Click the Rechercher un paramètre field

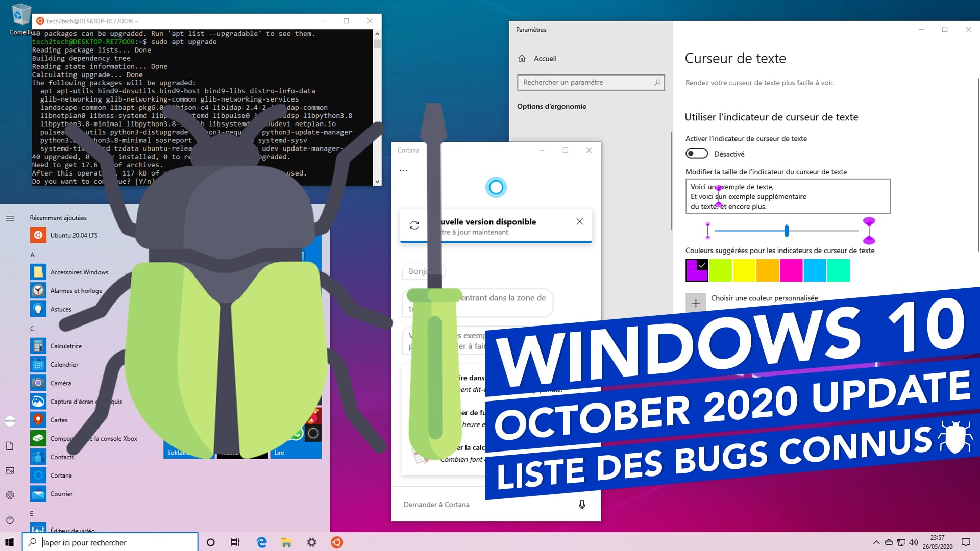click(591, 82)
